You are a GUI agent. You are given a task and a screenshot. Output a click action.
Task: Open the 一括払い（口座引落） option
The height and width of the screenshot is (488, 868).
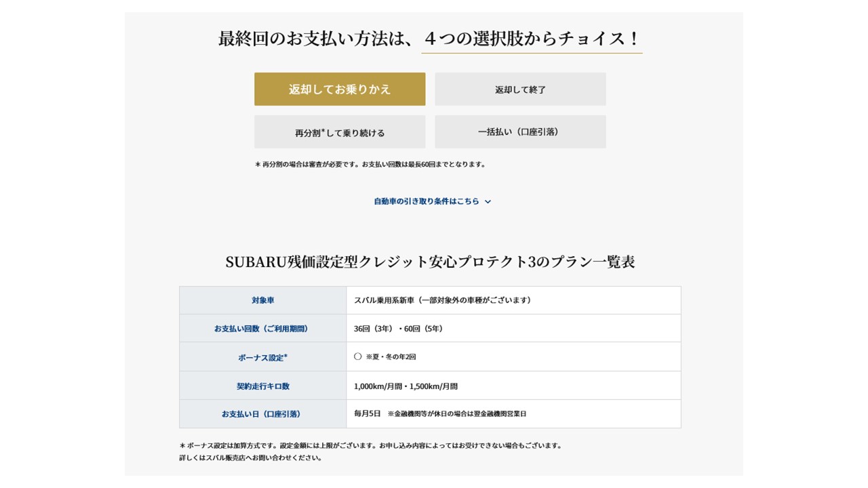pos(520,132)
